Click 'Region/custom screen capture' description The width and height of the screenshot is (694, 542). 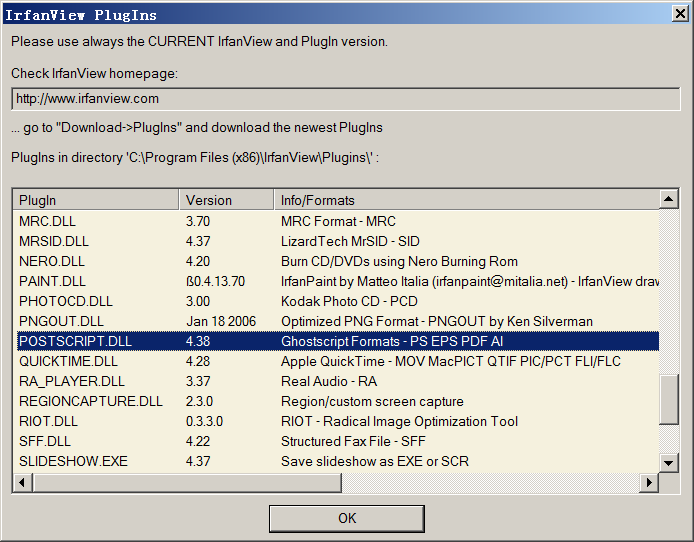(x=372, y=401)
